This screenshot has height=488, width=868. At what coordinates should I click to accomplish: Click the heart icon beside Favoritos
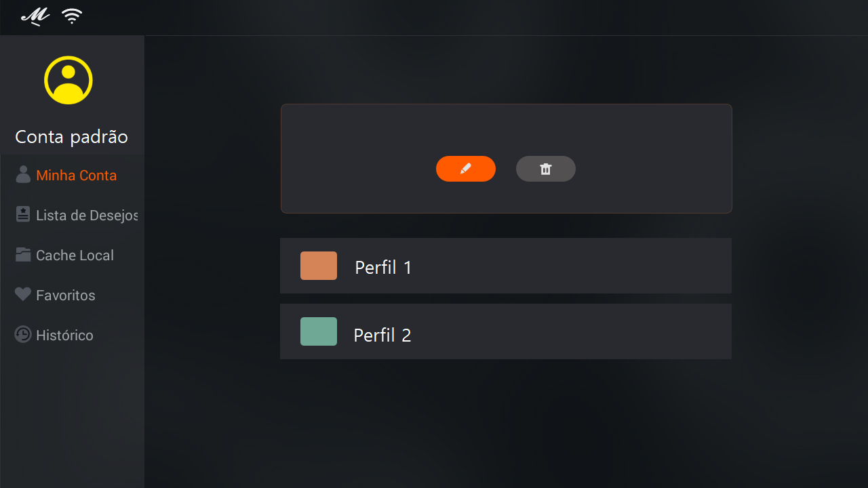pos(23,294)
